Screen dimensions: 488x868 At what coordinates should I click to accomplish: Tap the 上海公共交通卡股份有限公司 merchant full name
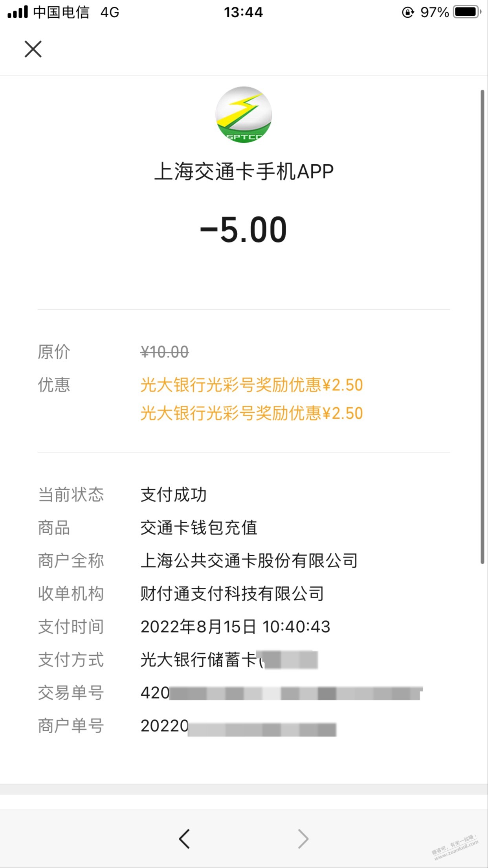[249, 561]
